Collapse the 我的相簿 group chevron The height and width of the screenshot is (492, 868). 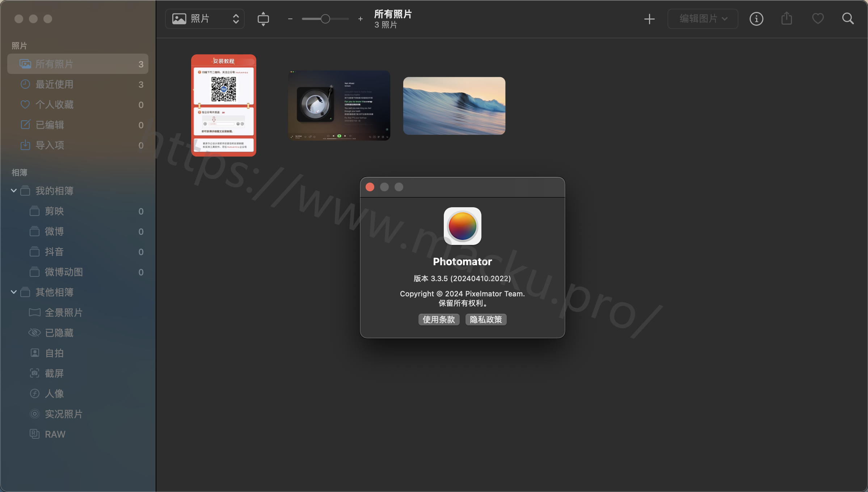coord(14,191)
